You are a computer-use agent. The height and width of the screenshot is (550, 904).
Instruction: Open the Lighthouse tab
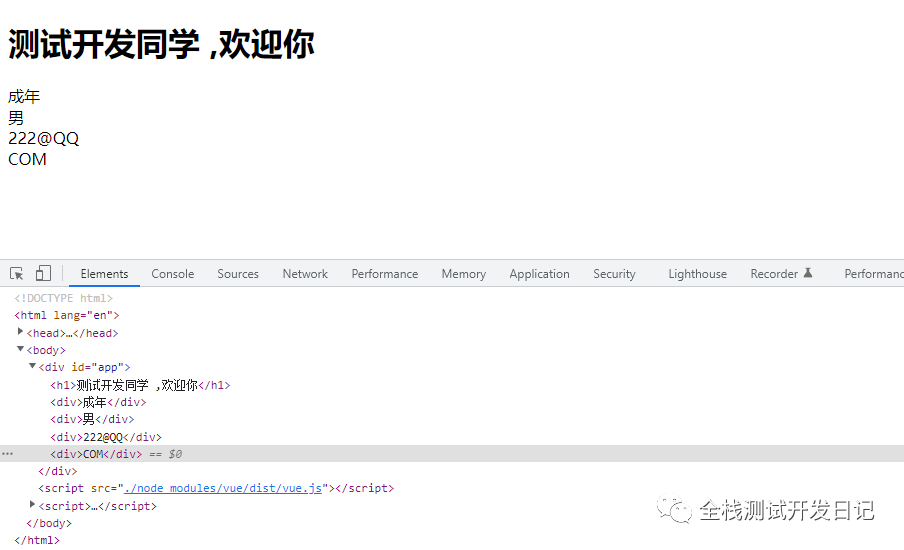click(x=697, y=274)
